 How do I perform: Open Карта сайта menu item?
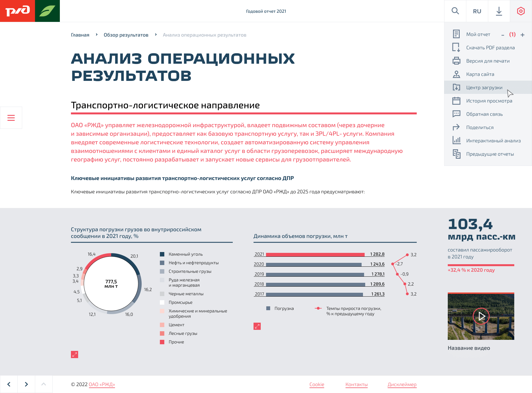tap(488, 74)
